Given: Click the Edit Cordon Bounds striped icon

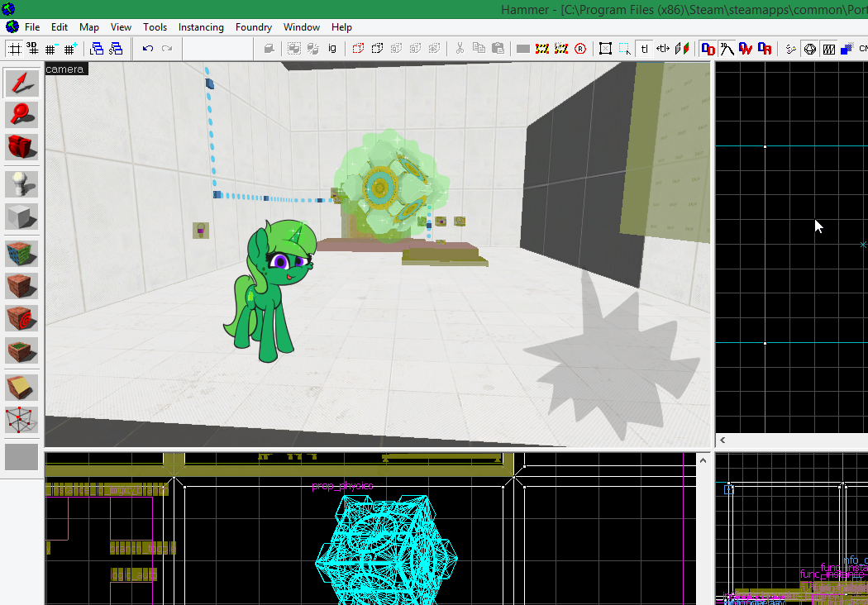Looking at the screenshot, I should (x=560, y=49).
